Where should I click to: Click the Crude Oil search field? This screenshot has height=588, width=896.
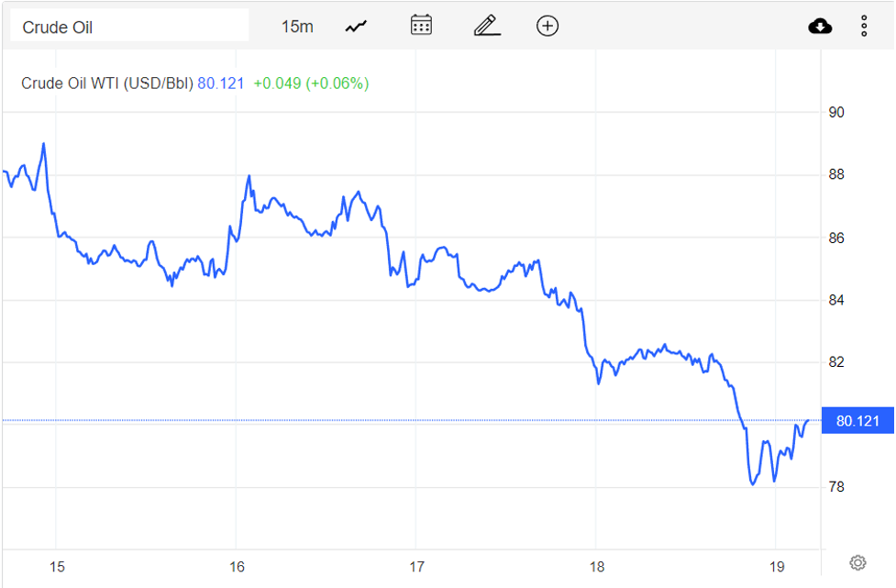click(128, 27)
